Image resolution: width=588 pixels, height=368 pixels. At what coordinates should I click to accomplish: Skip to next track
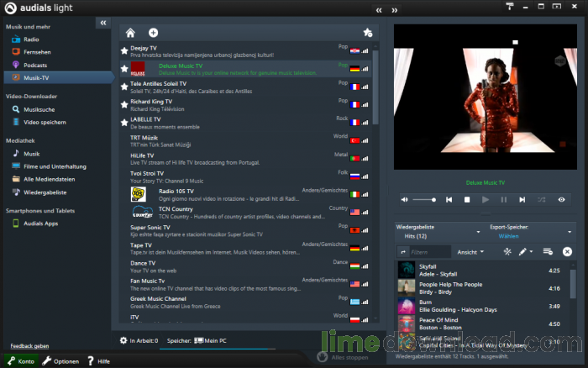click(522, 200)
